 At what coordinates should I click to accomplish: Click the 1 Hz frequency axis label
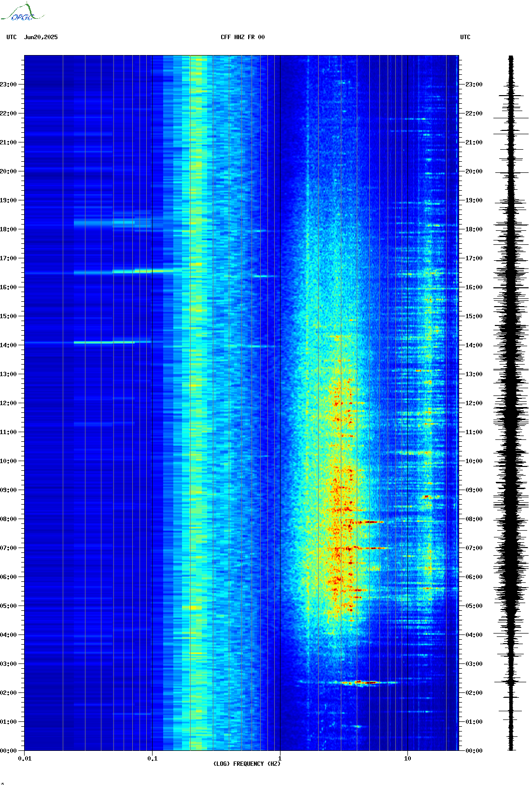point(280,758)
